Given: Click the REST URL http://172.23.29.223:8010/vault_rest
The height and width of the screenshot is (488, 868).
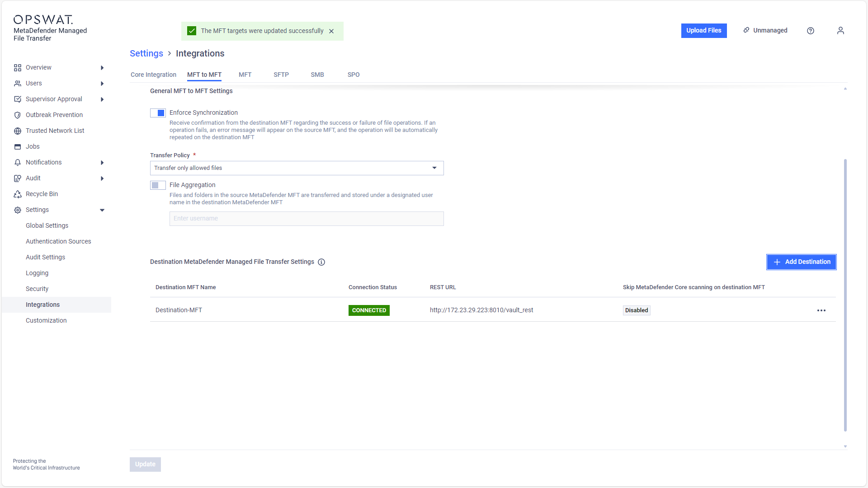Looking at the screenshot, I should [x=481, y=310].
